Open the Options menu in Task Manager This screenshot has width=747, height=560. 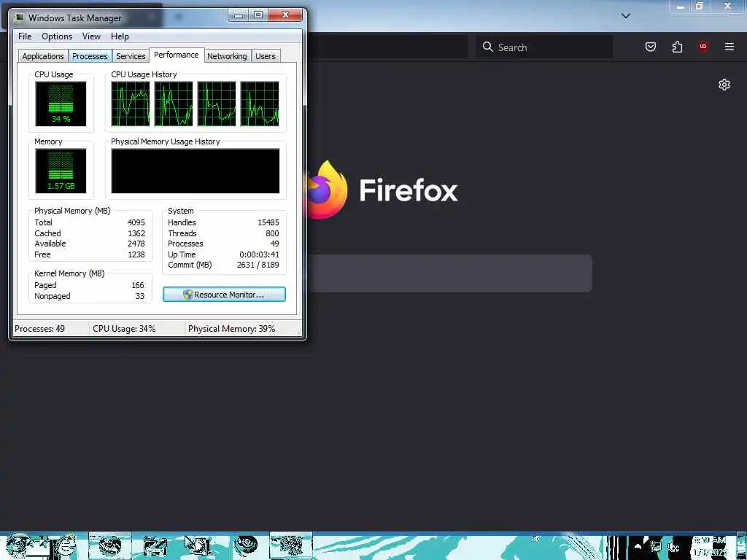click(x=57, y=36)
